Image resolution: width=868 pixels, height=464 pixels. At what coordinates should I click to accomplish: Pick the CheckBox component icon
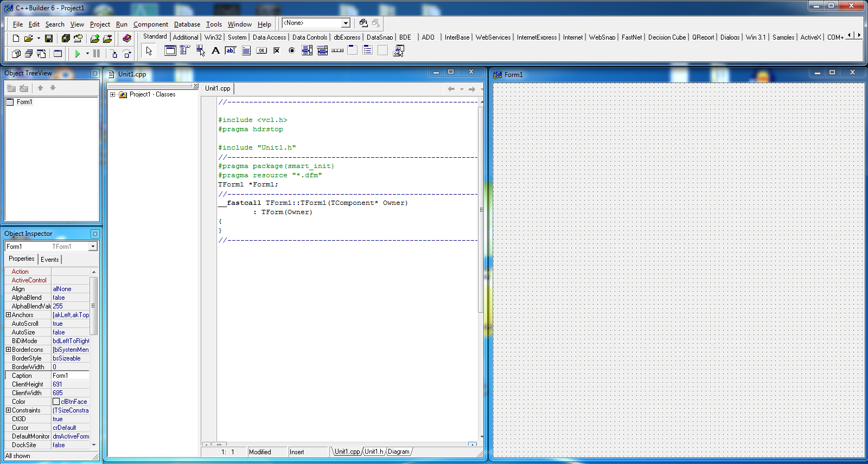click(276, 50)
